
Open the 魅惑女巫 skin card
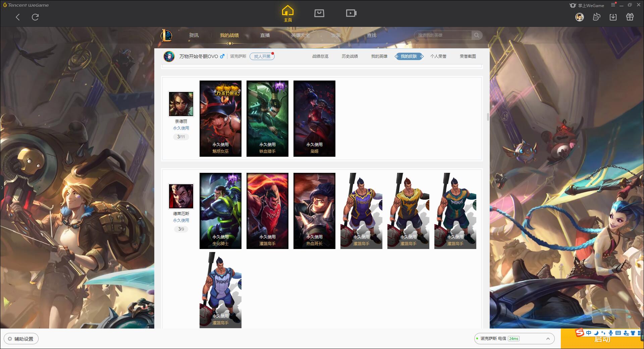(x=220, y=118)
